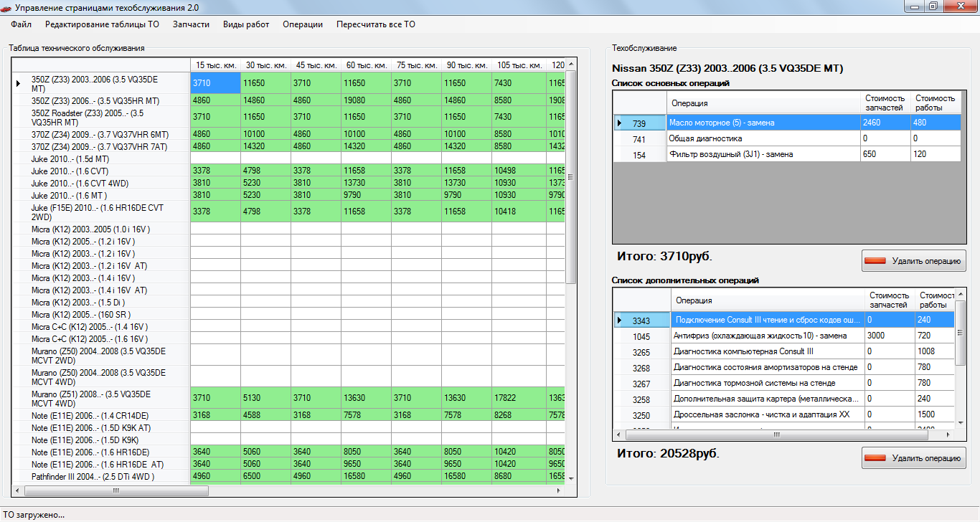Click up arrow of main table scrollbar
This screenshot has width=980, height=522.
(x=571, y=64)
